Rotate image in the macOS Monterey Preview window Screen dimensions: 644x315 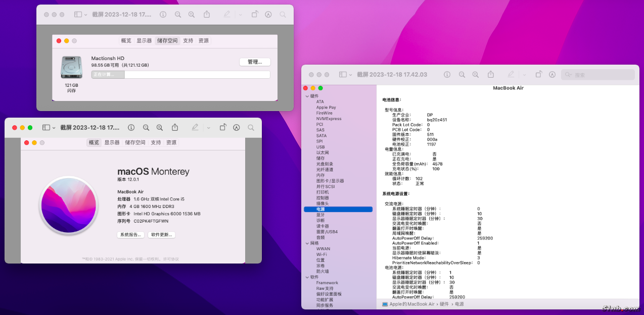pyautogui.click(x=222, y=128)
